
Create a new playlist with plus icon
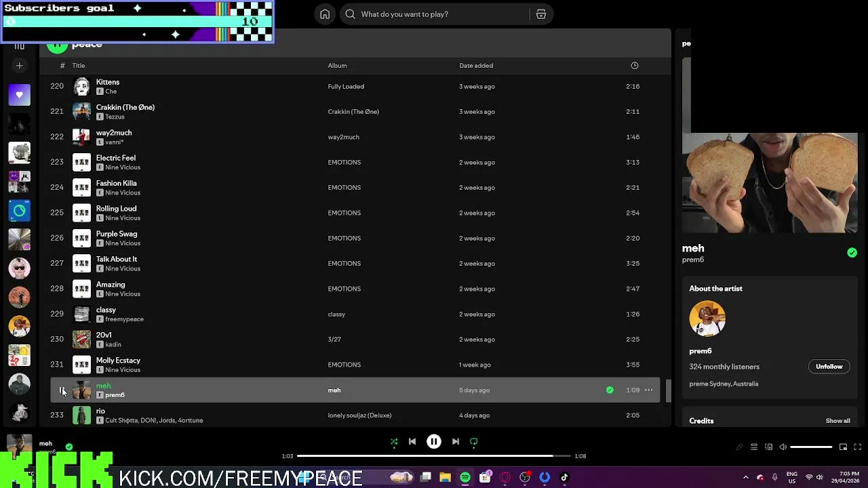coord(19,66)
